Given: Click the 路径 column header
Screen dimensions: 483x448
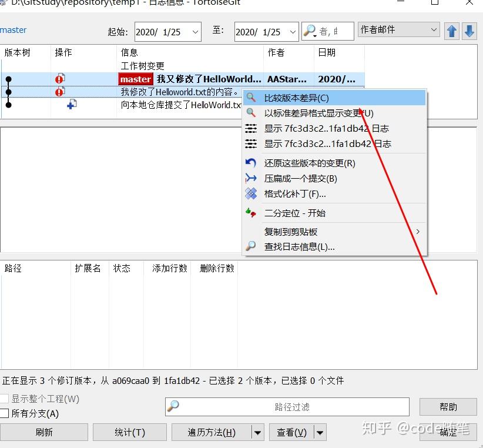Looking at the screenshot, I should [x=36, y=268].
